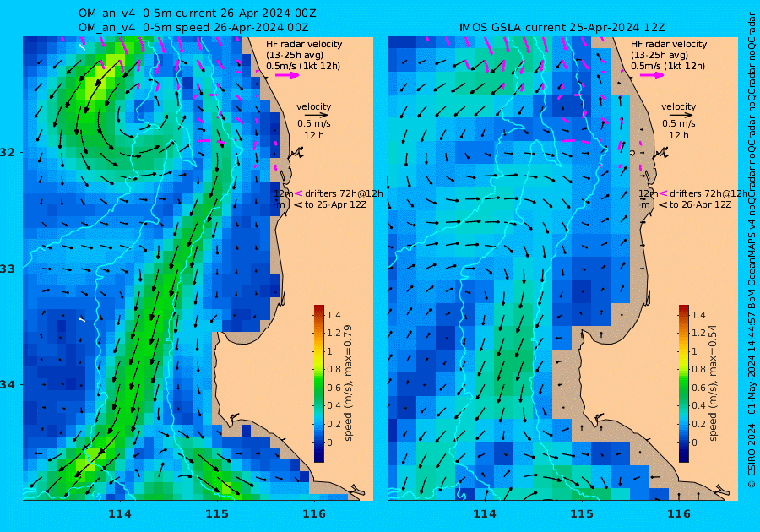The height and width of the screenshot is (532, 760).
Task: Click '(13-25h avg)' text in left panel
Action: point(295,55)
